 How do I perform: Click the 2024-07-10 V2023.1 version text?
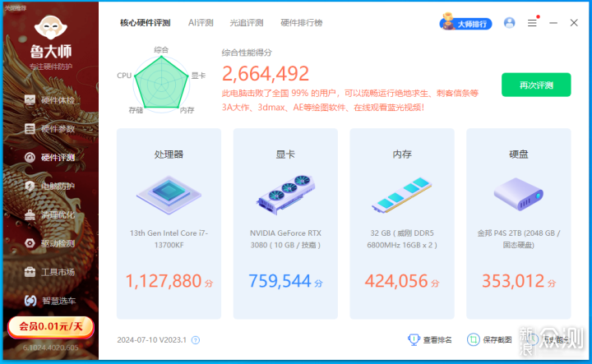click(x=152, y=340)
